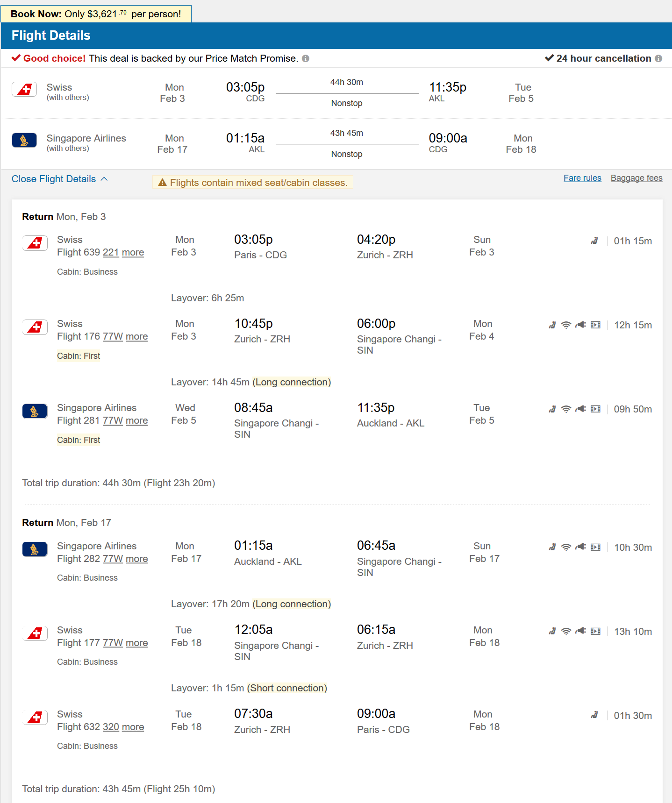Click seat icon on Swiss Flight 632
Viewport: 672px width, 803px height.
point(594,716)
